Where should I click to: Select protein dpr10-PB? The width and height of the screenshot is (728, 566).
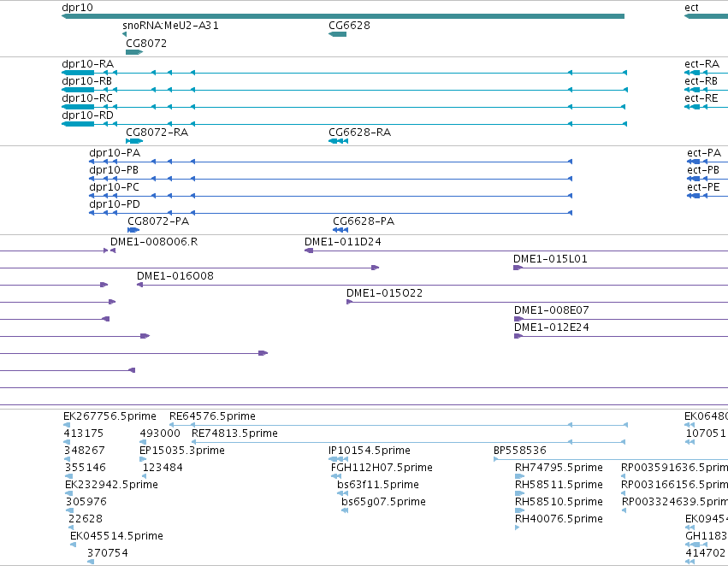pos(330,179)
